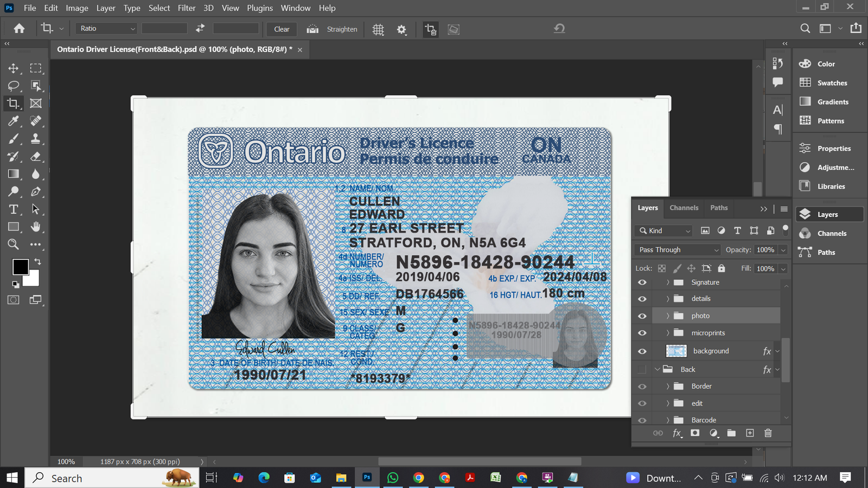Viewport: 868px width, 488px height.
Task: Click the Home icon in options bar
Action: (x=19, y=29)
